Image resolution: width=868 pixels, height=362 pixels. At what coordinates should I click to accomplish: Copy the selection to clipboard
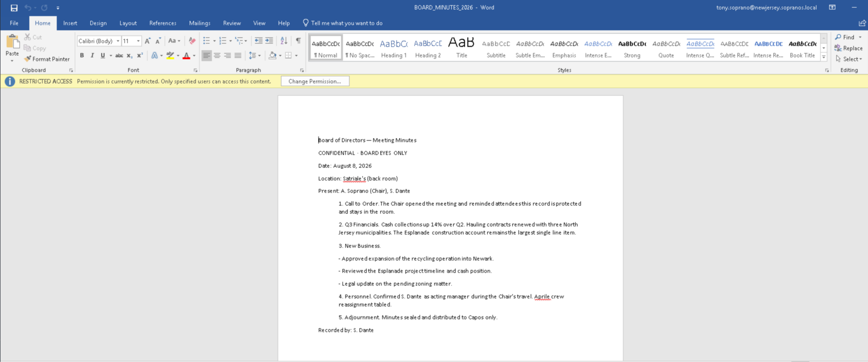tap(35, 48)
